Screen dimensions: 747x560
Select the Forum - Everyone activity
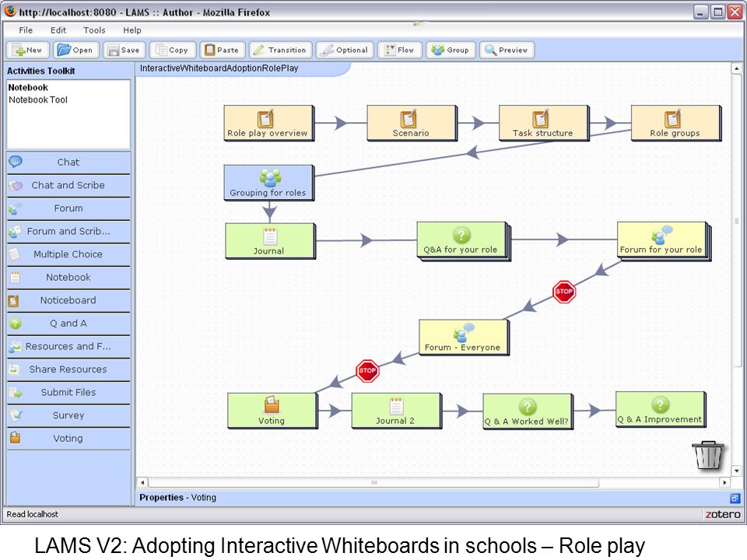click(464, 337)
